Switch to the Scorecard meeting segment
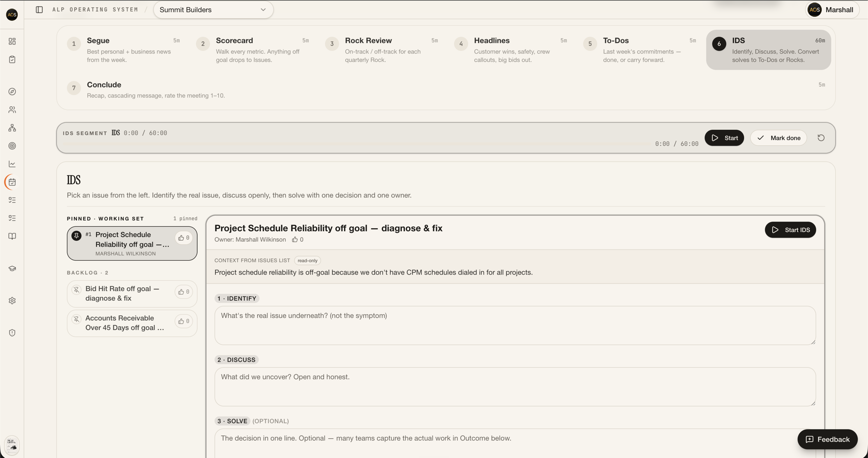The width and height of the screenshot is (868, 458). point(252,50)
